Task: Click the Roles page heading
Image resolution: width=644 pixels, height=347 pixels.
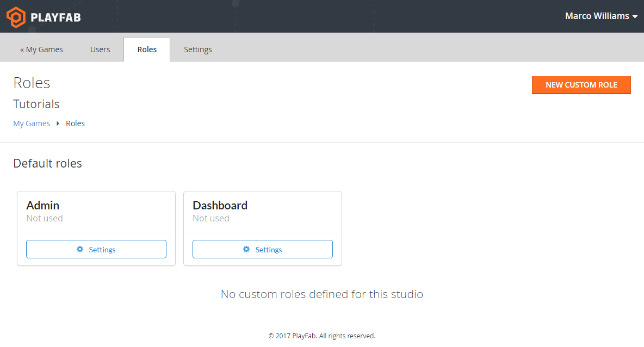Action: click(x=32, y=83)
